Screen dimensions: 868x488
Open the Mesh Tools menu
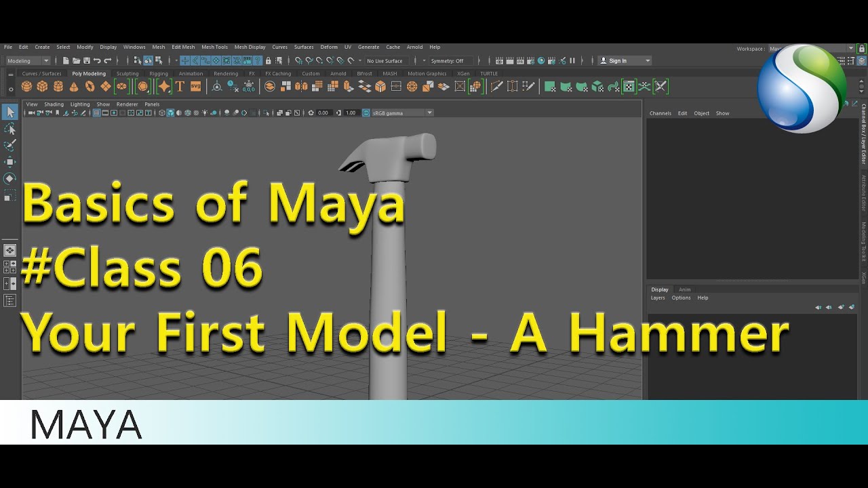point(214,47)
